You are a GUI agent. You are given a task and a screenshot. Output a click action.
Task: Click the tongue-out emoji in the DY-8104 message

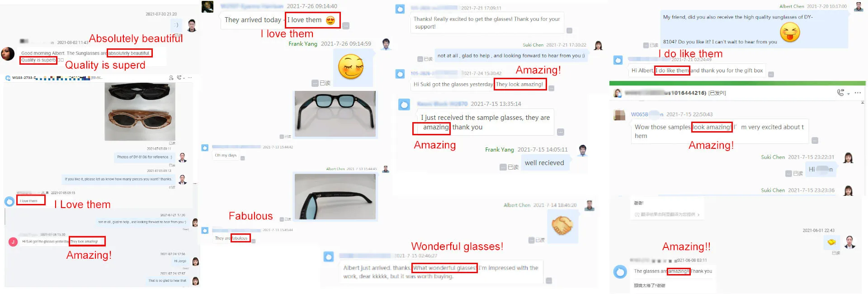point(790,32)
